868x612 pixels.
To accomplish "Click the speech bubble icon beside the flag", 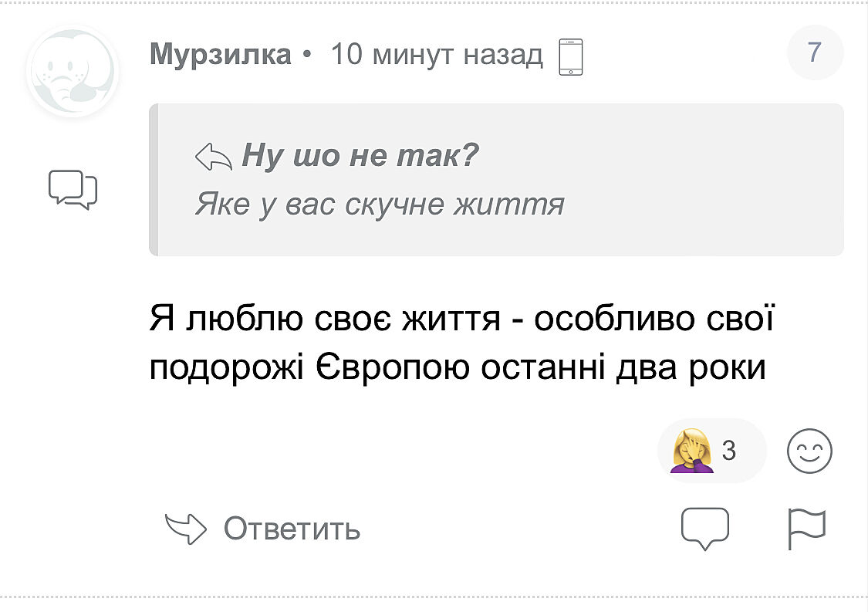I will pos(705,529).
